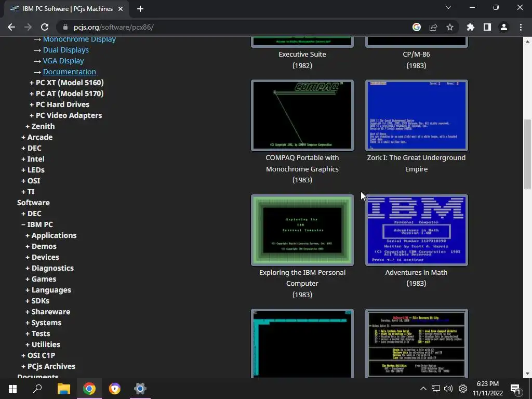Expand PCjs Archives item
This screenshot has height=399, width=532.
click(48, 366)
